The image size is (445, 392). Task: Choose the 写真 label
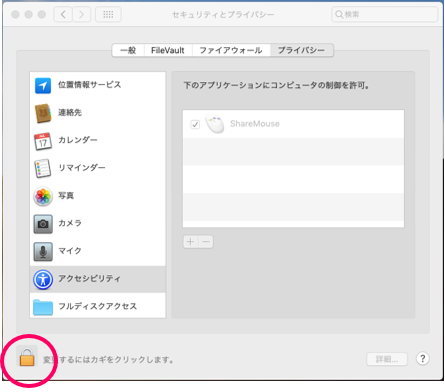pos(66,195)
